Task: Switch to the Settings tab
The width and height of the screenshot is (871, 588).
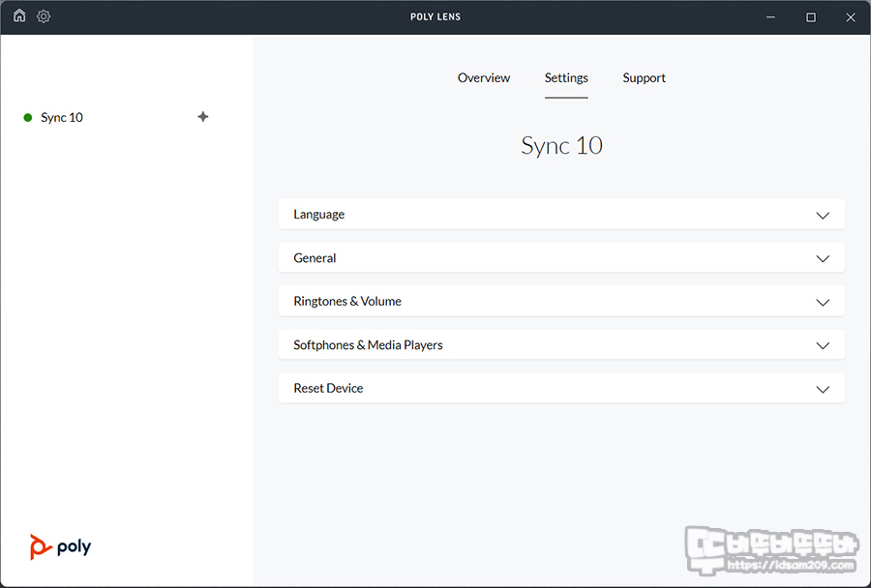Action: pos(566,77)
